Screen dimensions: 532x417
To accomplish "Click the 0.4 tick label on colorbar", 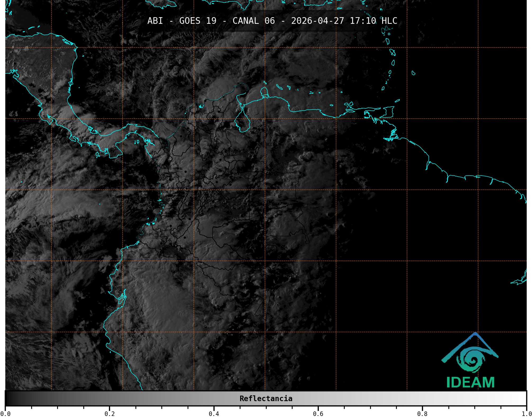I will [214, 414].
